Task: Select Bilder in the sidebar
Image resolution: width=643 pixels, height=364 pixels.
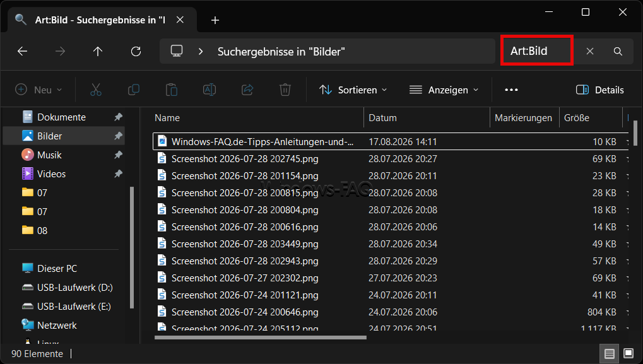Action: (x=64, y=136)
